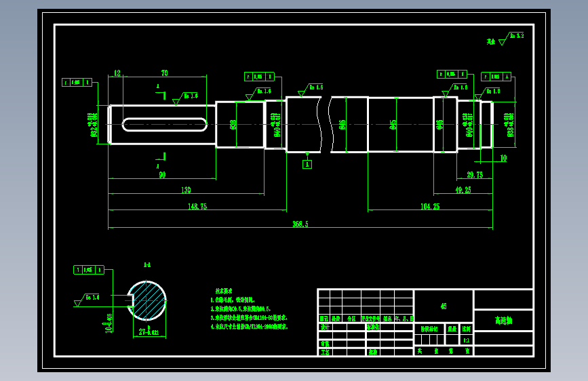588x381 pixels.
Task: Select technical requirement line 1
Action: click(x=233, y=300)
